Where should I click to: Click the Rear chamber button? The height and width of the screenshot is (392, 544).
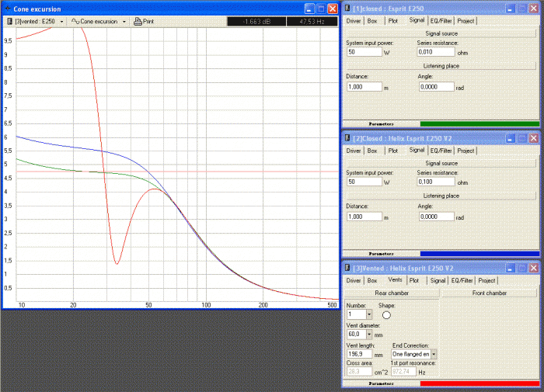tap(392, 293)
